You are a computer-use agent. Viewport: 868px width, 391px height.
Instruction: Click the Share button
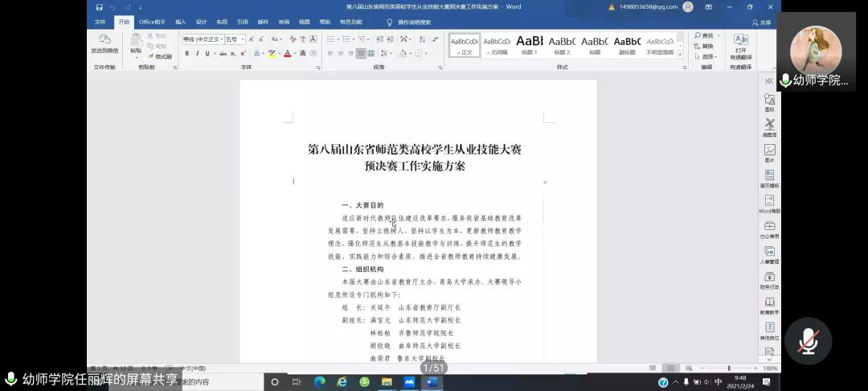765,23
